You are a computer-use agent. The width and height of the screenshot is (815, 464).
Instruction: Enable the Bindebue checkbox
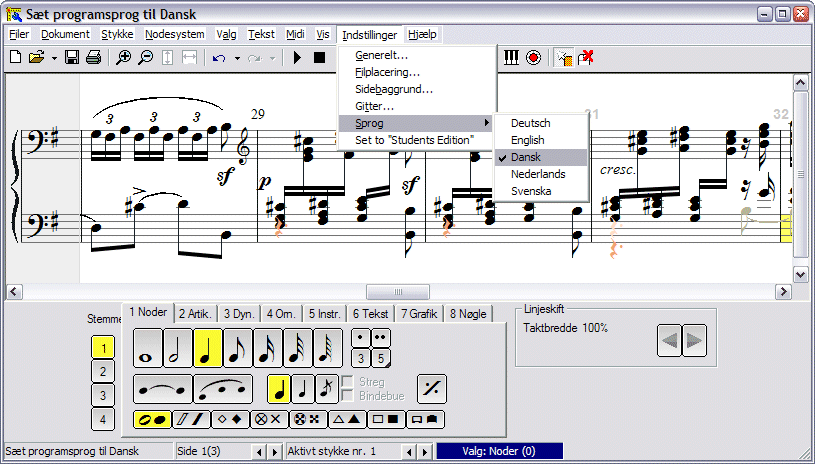point(347,395)
